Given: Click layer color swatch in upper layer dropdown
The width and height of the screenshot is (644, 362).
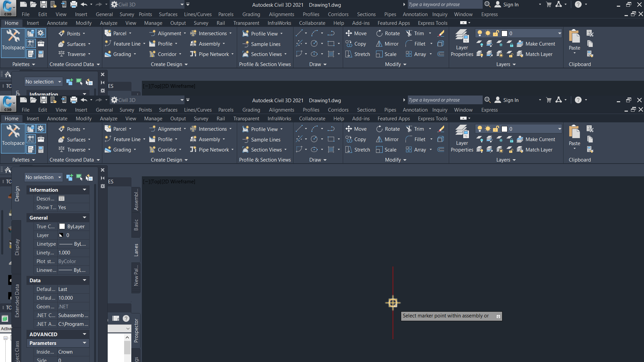Looking at the screenshot, I should tap(504, 33).
